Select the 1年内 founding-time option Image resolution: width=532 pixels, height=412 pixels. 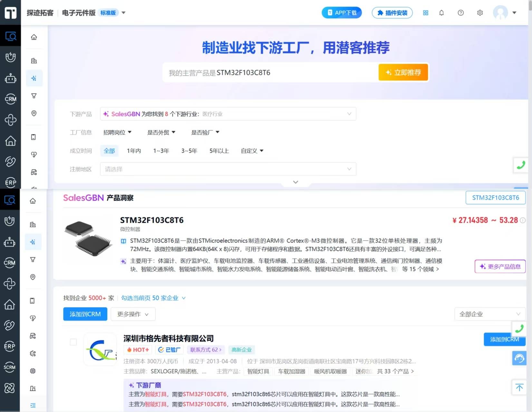coord(134,151)
